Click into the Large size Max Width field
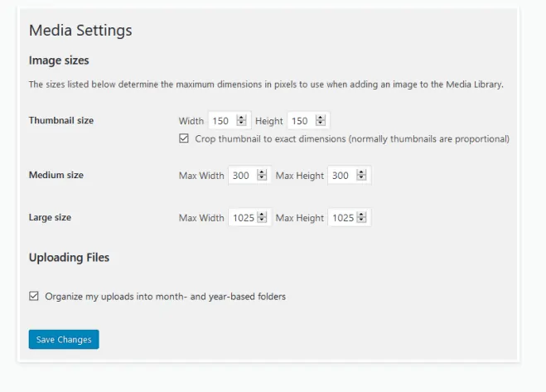546x392 pixels. (242, 218)
